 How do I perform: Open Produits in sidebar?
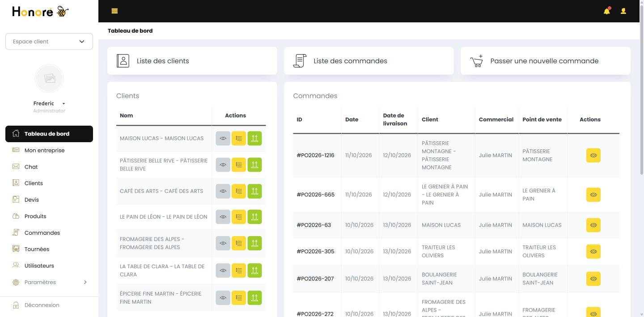[49, 216]
